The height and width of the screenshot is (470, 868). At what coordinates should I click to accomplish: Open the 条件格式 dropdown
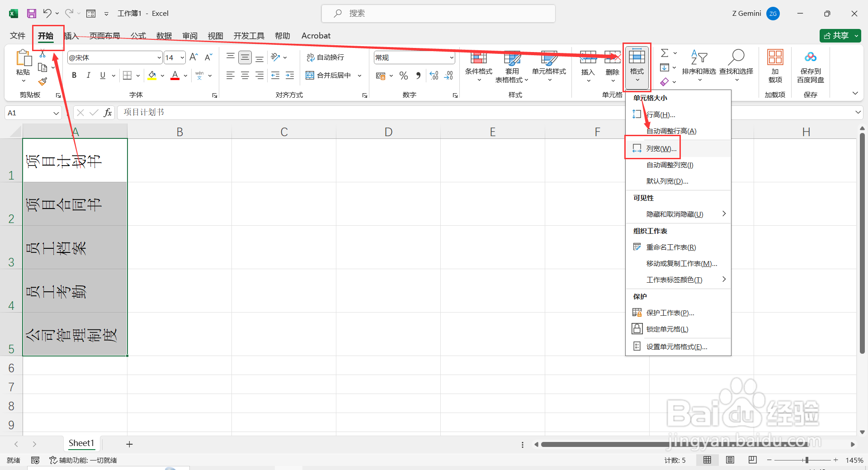pos(479,67)
